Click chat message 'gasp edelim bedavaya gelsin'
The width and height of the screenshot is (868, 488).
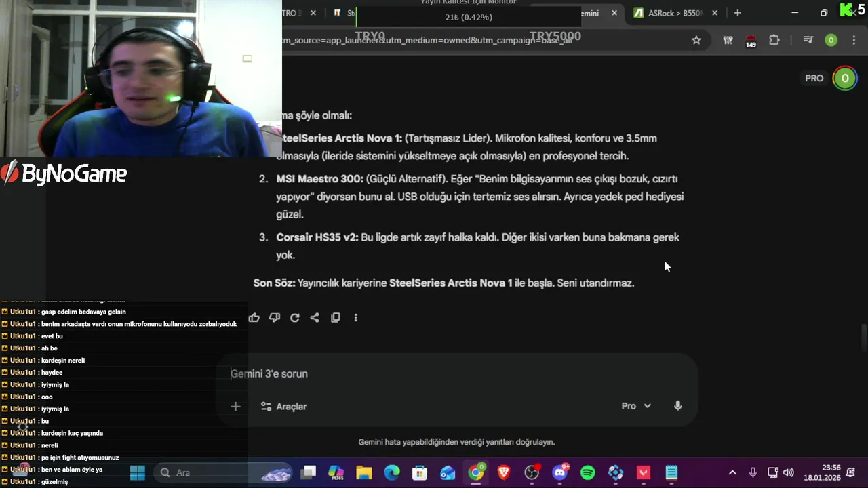(83, 312)
